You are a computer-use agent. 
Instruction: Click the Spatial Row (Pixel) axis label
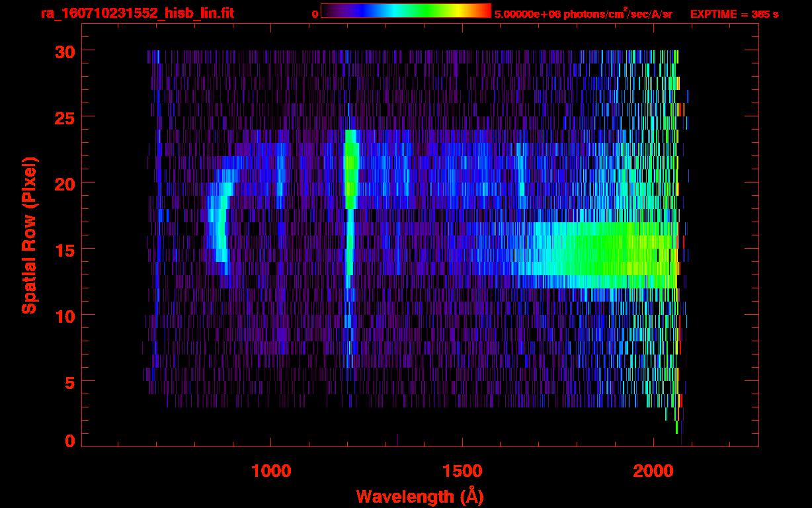[x=29, y=235]
